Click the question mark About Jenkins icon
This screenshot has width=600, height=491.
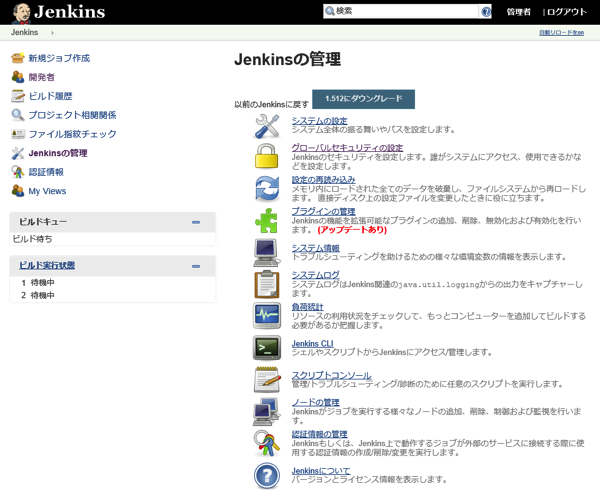coord(267,476)
